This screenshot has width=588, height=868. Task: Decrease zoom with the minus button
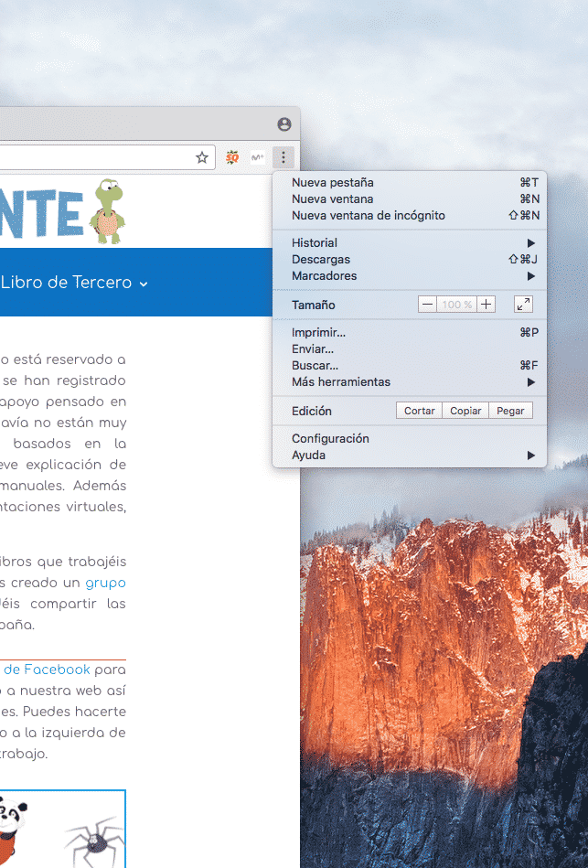coord(427,305)
